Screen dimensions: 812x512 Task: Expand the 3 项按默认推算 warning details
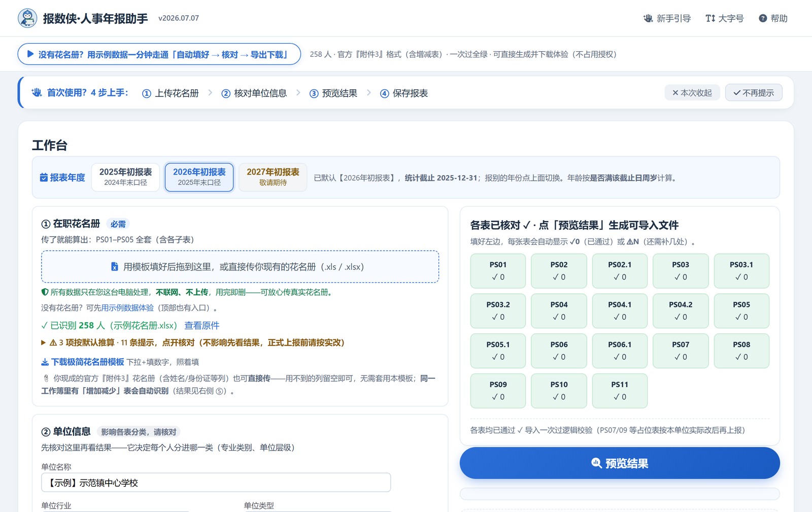[x=193, y=343]
